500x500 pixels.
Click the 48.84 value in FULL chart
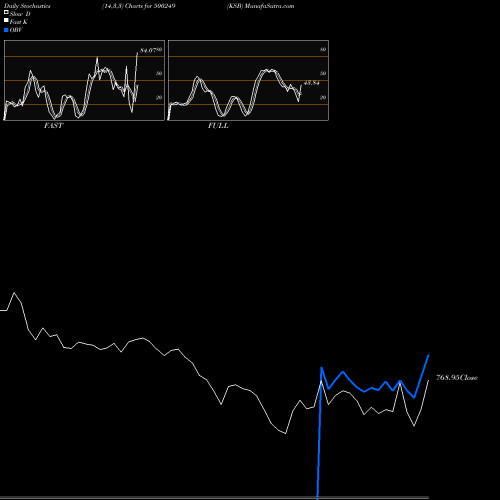(311, 83)
